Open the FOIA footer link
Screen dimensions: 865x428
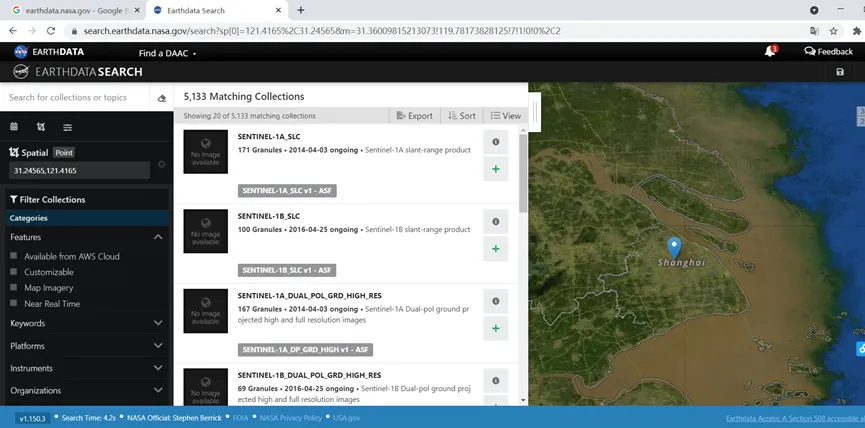(x=241, y=418)
